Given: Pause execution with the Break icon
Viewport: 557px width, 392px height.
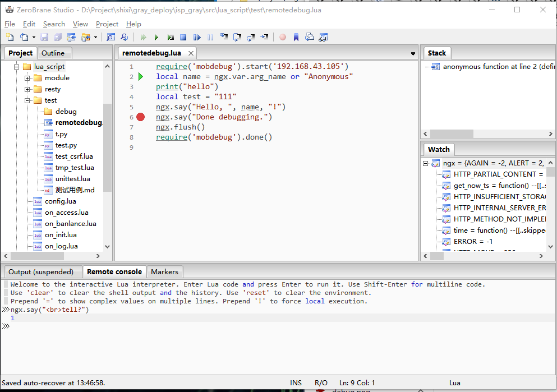Looking at the screenshot, I should pos(210,37).
